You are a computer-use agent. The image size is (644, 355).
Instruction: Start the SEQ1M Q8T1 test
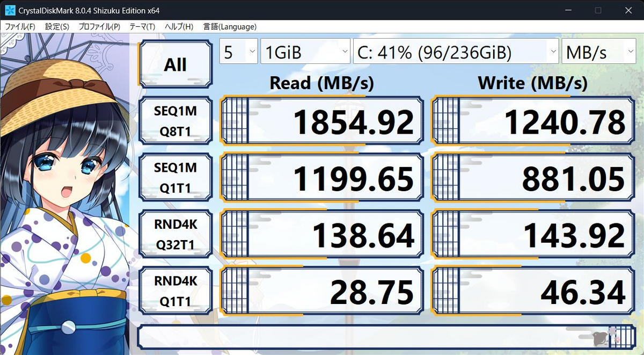point(175,122)
